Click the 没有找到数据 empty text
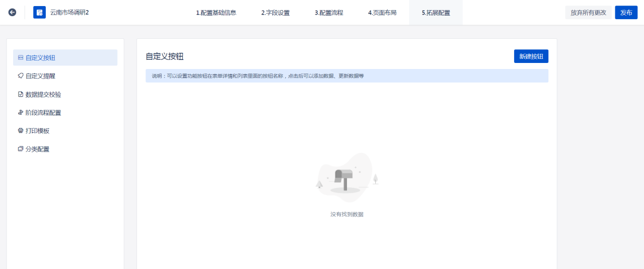Viewport: 644px width, 269px height. click(x=347, y=214)
